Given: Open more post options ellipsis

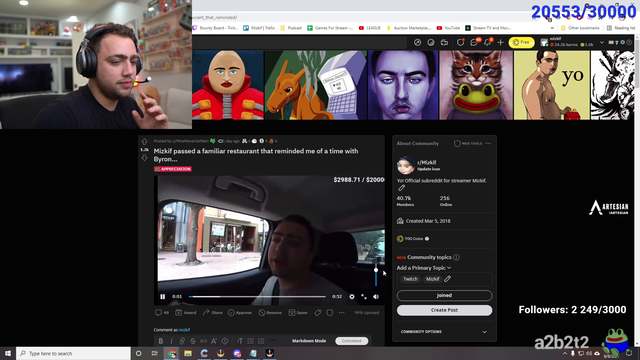Looking at the screenshot, I should (342, 313).
